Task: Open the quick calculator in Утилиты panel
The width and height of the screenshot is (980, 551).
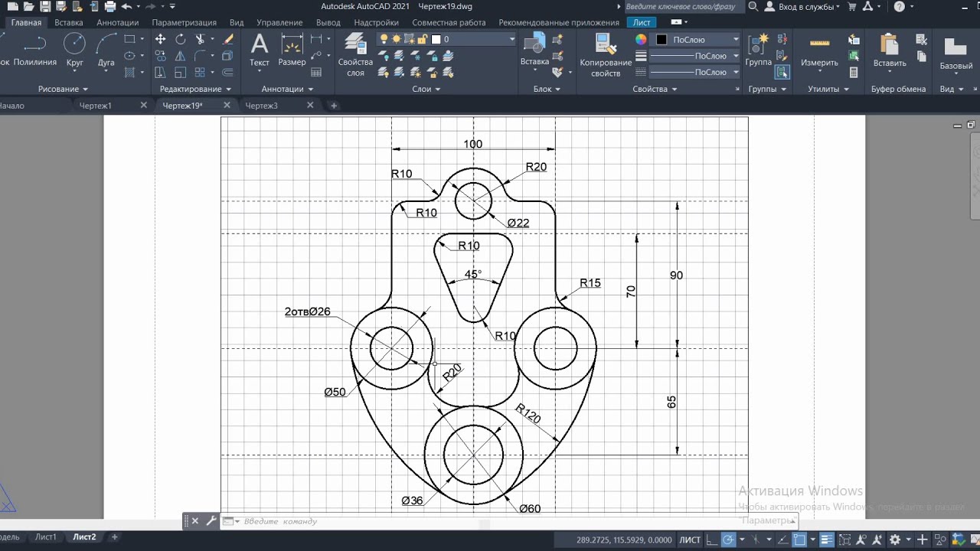Action: (854, 73)
